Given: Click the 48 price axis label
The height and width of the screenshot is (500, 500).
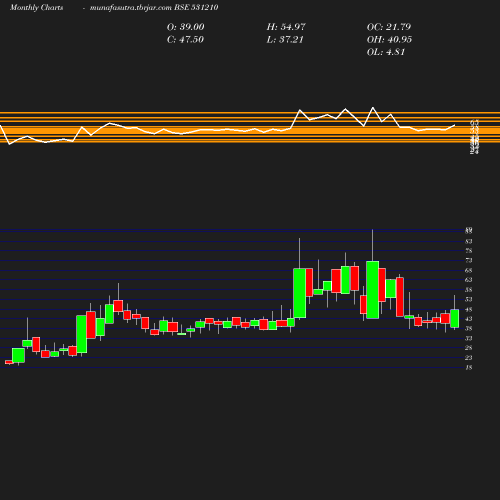Looking at the screenshot, I should click(469, 309).
